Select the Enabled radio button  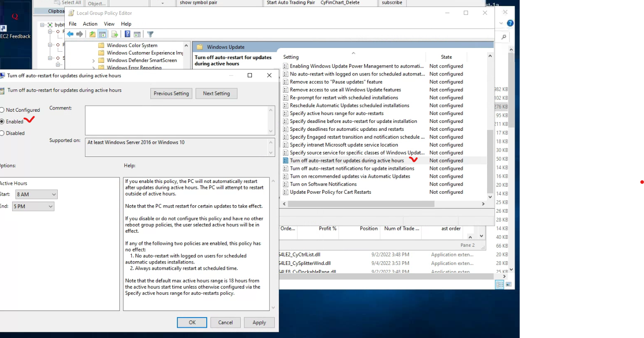(2, 122)
